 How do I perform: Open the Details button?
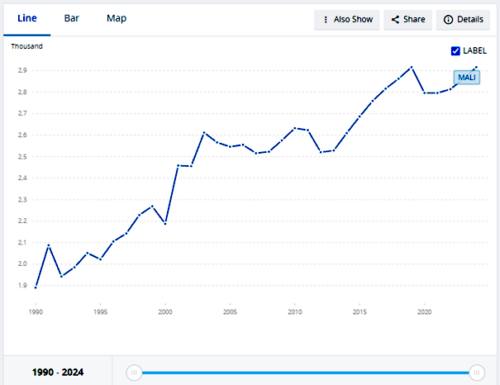tap(463, 20)
